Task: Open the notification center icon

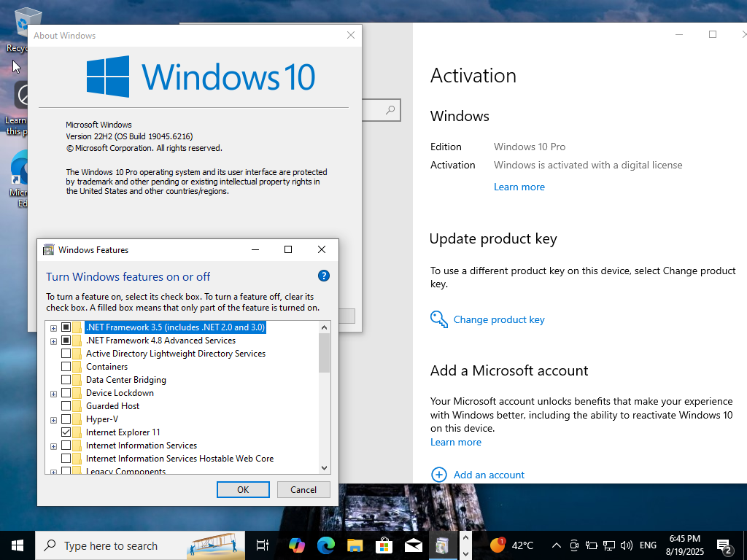Action: tap(724, 545)
